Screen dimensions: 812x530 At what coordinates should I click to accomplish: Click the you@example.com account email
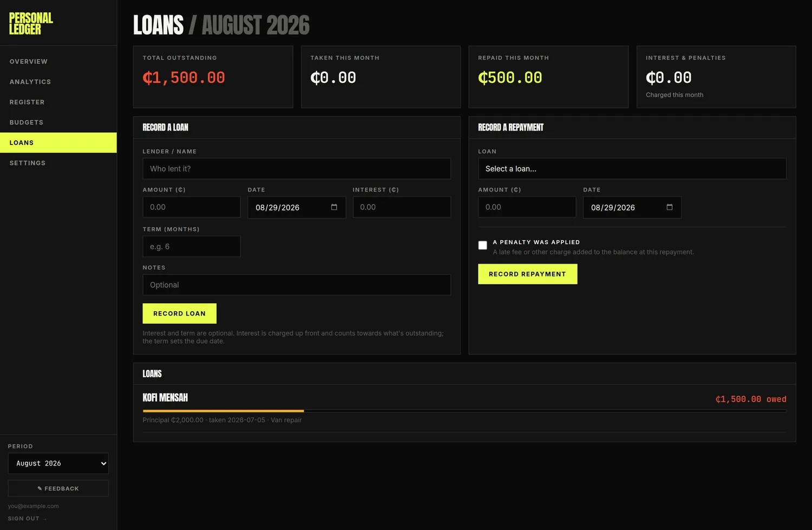pos(34,506)
